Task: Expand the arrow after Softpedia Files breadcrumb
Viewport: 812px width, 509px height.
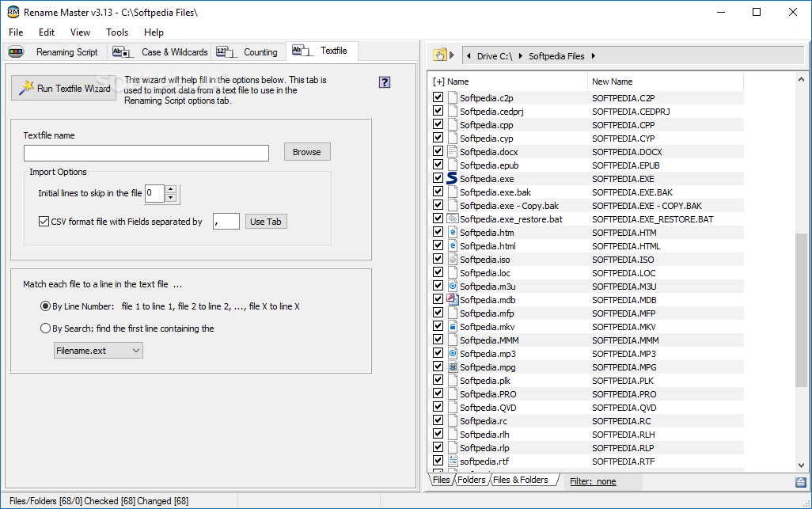Action: click(x=594, y=56)
